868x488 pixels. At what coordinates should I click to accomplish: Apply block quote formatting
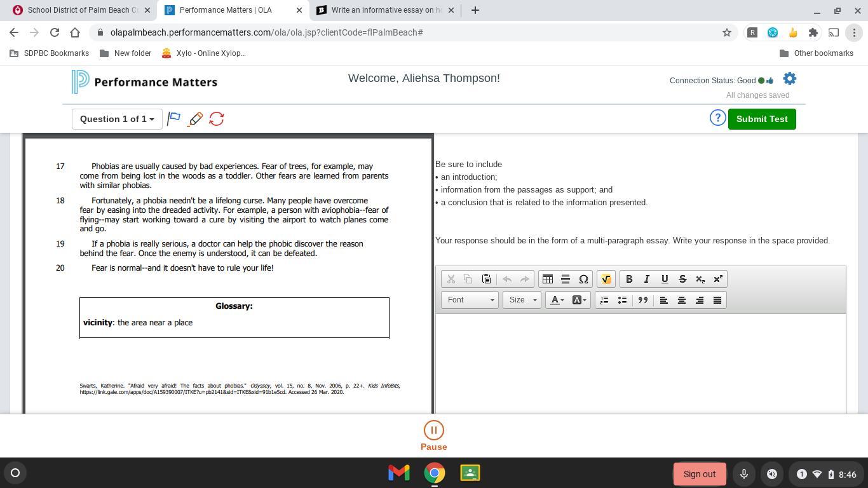click(x=643, y=300)
